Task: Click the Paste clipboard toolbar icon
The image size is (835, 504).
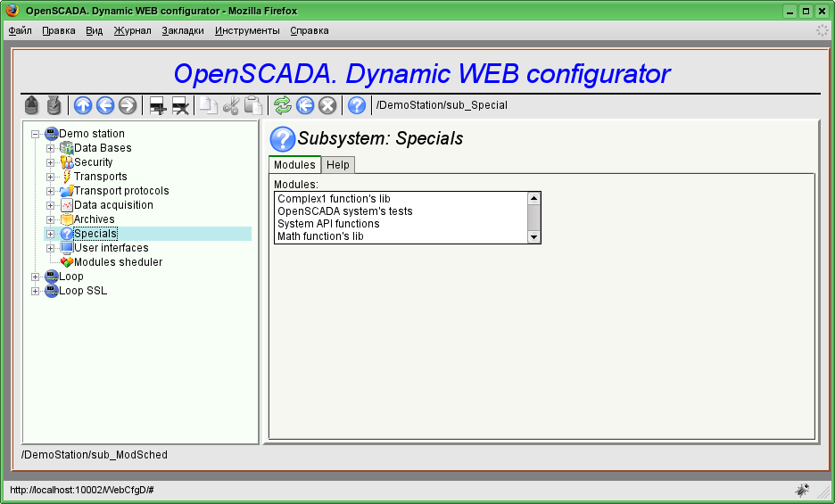Action: [253, 105]
